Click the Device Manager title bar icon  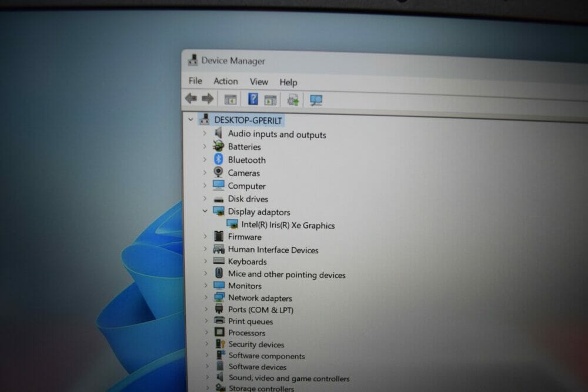[x=193, y=60]
